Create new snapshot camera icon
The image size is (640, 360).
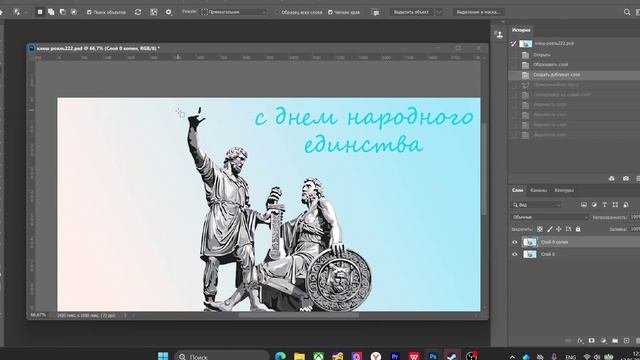click(x=626, y=179)
